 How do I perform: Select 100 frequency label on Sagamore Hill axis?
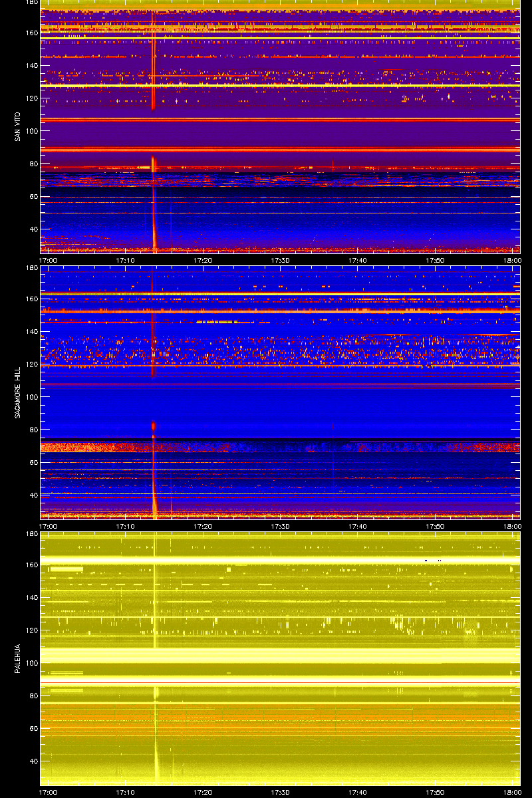pos(31,397)
